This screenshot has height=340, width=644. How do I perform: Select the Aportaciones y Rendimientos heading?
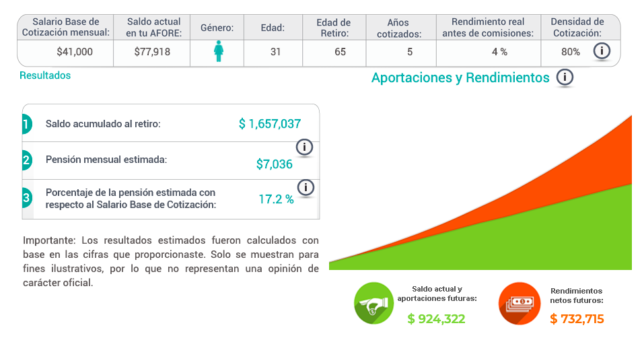(460, 77)
